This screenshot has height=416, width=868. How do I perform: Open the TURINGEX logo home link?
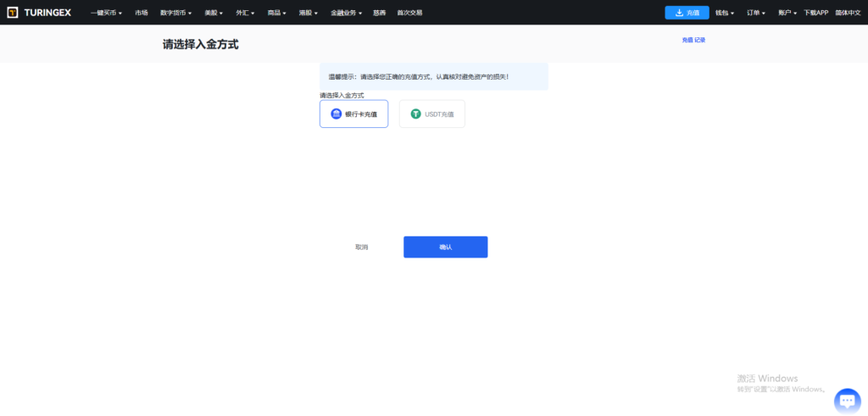click(x=39, y=12)
